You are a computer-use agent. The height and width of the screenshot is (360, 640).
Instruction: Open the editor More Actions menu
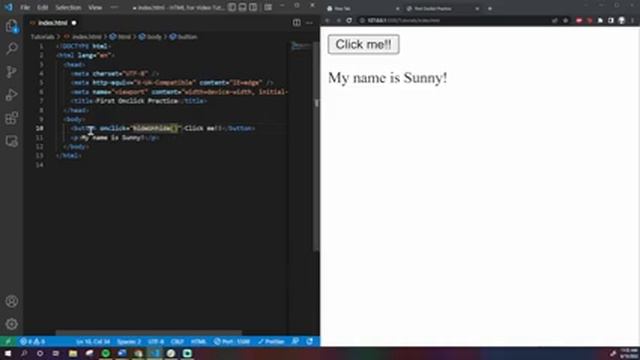point(309,23)
